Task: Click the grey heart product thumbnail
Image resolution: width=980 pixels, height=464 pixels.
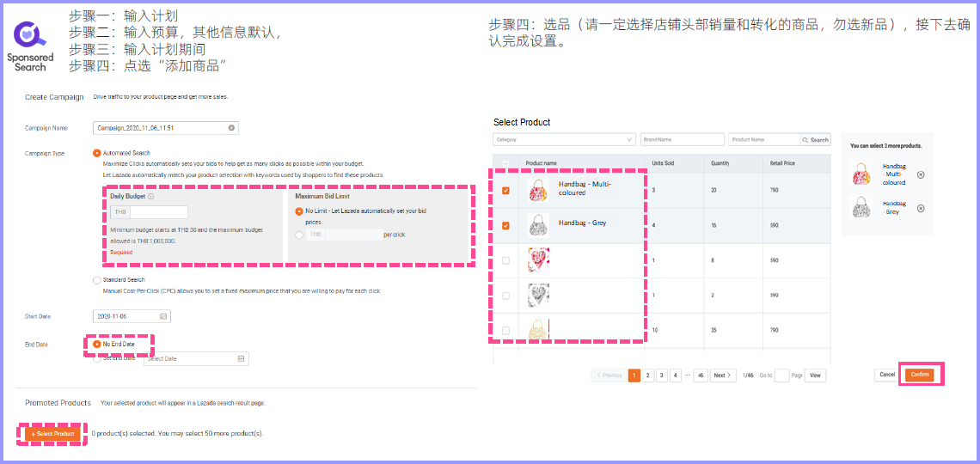Action: [538, 296]
